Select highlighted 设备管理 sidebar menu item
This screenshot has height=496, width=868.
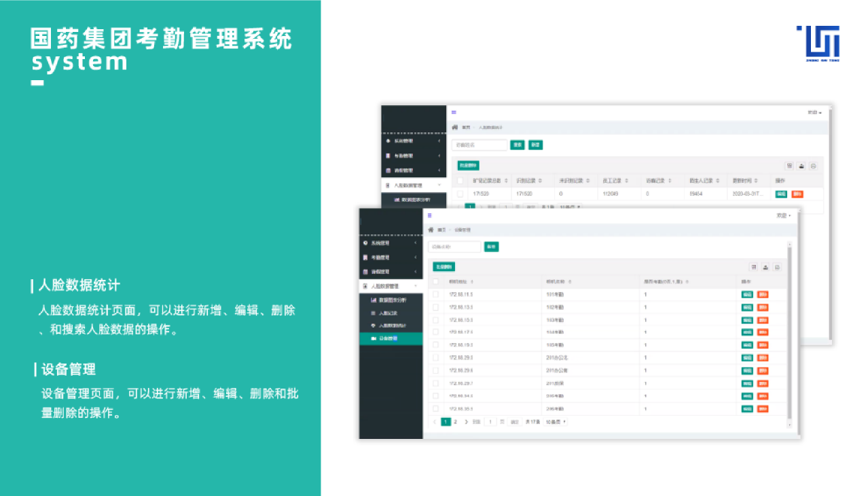(391, 338)
